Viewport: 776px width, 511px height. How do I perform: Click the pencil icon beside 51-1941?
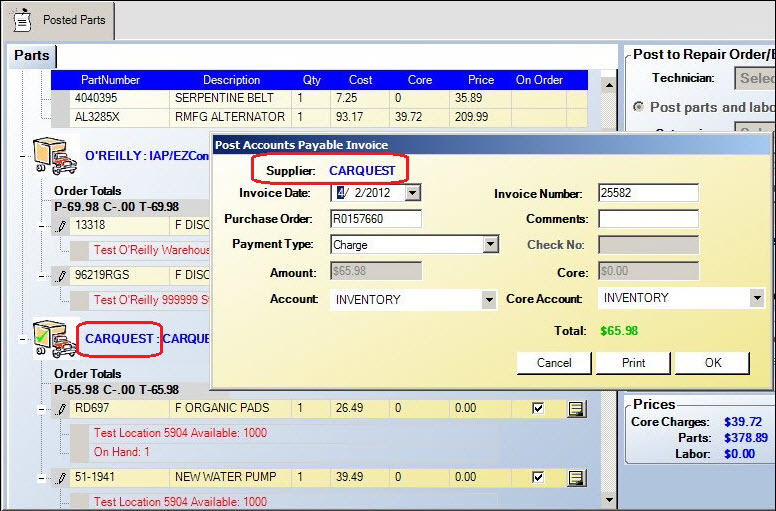click(x=61, y=478)
